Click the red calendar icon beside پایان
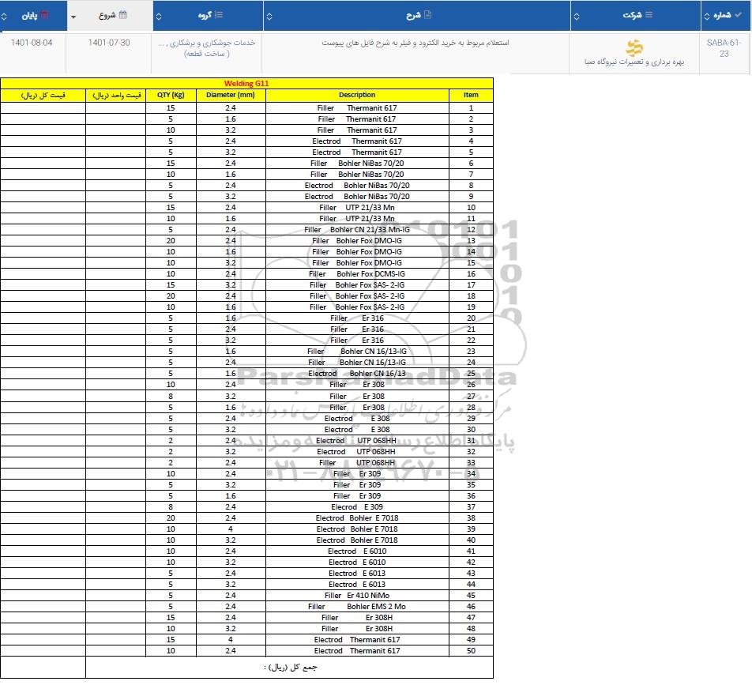The height and width of the screenshot is (700, 752). (x=44, y=15)
